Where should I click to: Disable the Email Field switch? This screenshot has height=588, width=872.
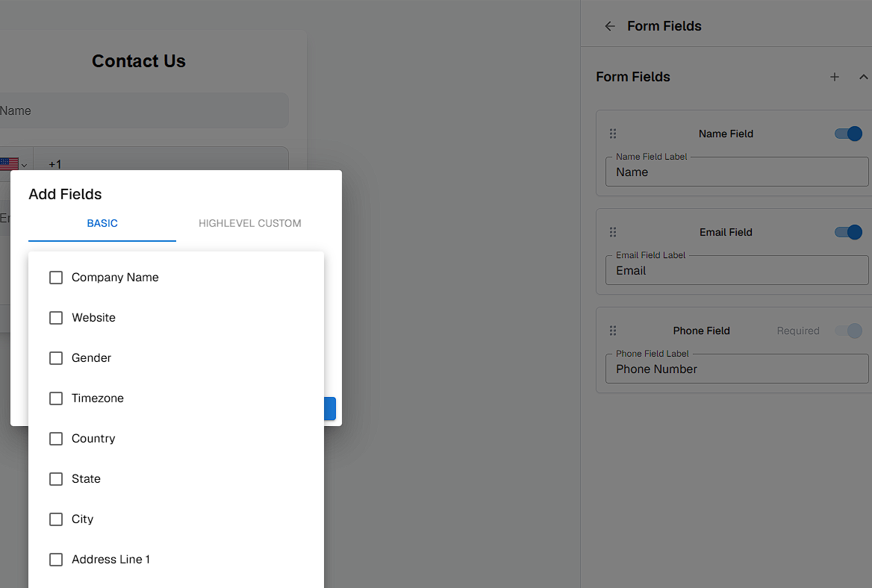(849, 232)
